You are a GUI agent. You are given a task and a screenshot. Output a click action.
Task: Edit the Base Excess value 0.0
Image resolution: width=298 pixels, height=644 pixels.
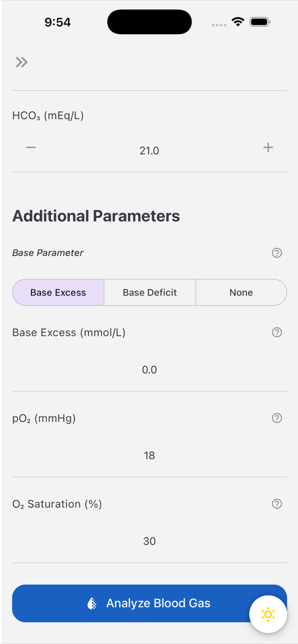(149, 370)
